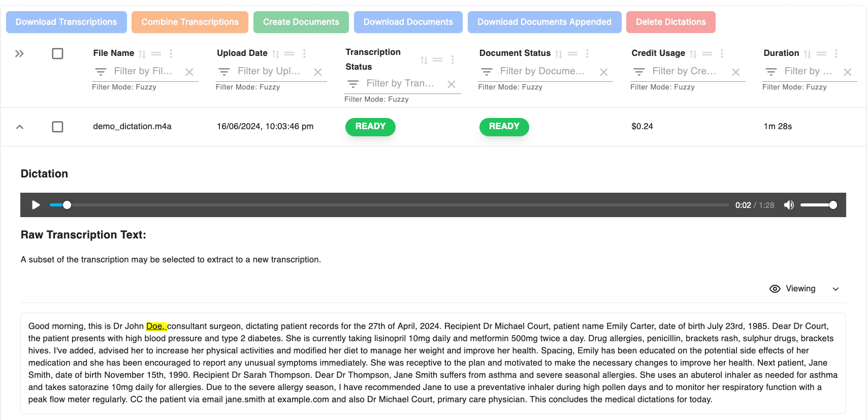
Task: Click the Create Documents button
Action: point(301,22)
